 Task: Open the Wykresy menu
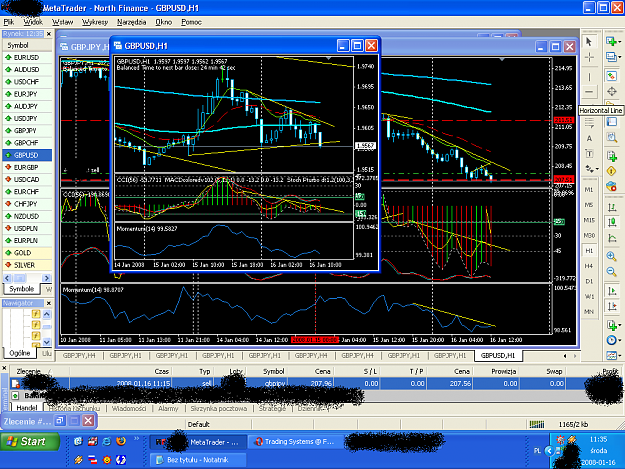95,22
